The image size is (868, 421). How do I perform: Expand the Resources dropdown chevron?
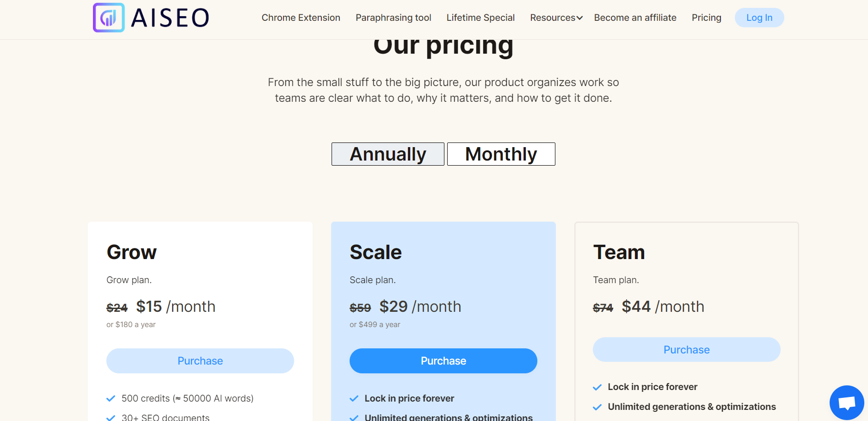click(579, 18)
